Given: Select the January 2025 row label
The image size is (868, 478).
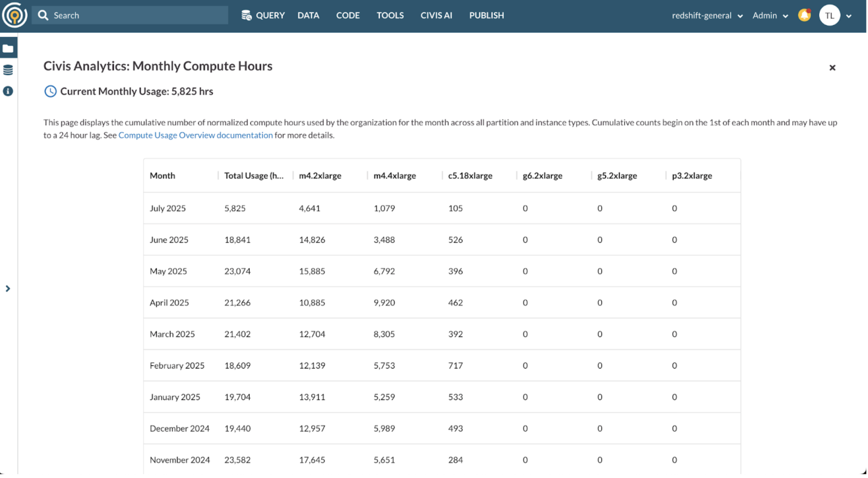Looking at the screenshot, I should coord(175,397).
